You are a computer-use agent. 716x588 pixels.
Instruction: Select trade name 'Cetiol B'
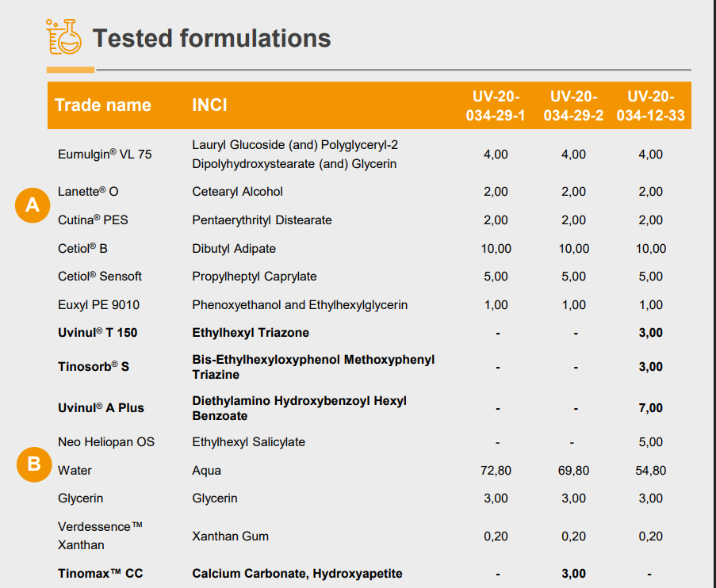pos(82,248)
